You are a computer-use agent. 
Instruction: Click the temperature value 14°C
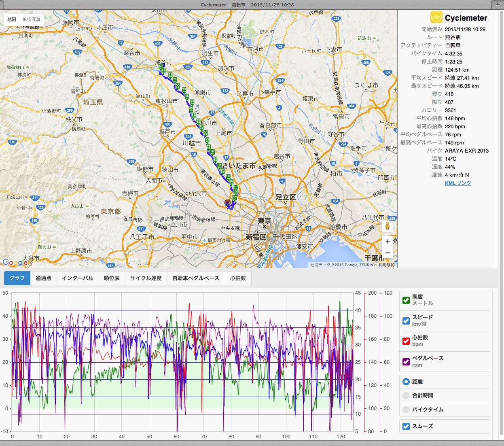(451, 159)
